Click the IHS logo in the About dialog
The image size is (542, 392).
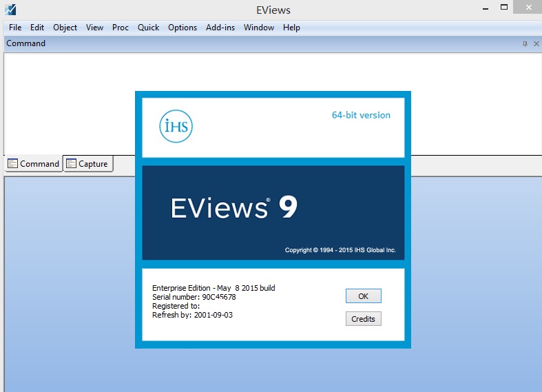[176, 126]
